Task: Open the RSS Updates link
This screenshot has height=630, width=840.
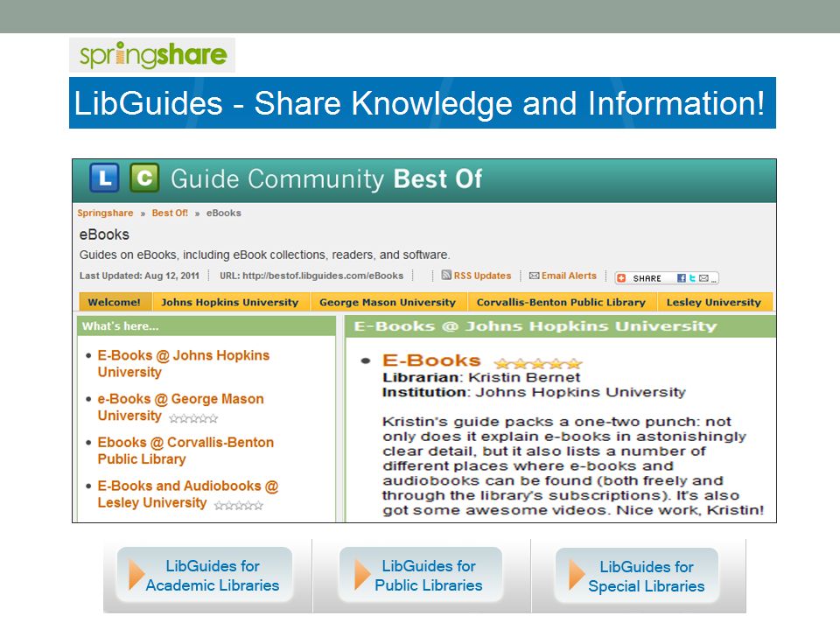Action: point(482,276)
